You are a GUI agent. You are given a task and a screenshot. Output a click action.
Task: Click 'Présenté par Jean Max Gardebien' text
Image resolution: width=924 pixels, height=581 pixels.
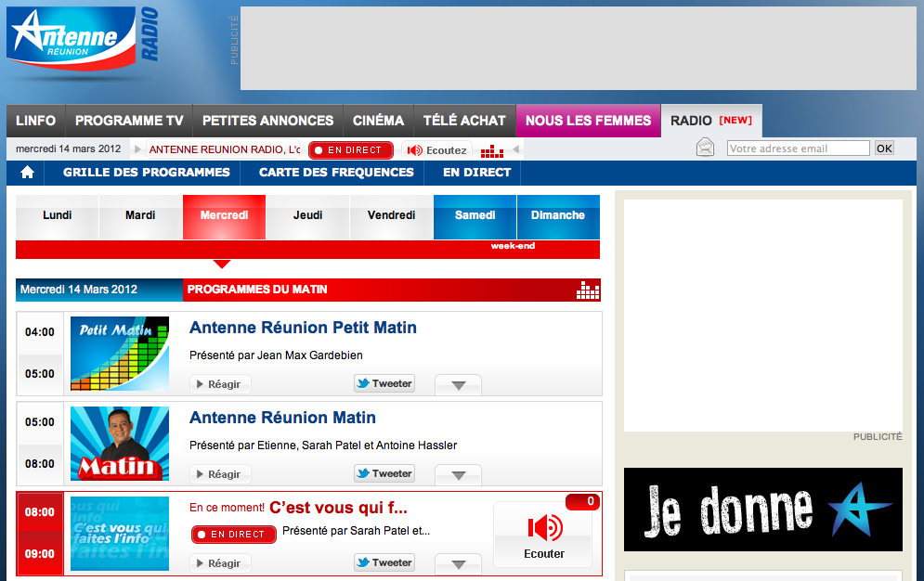pyautogui.click(x=276, y=355)
